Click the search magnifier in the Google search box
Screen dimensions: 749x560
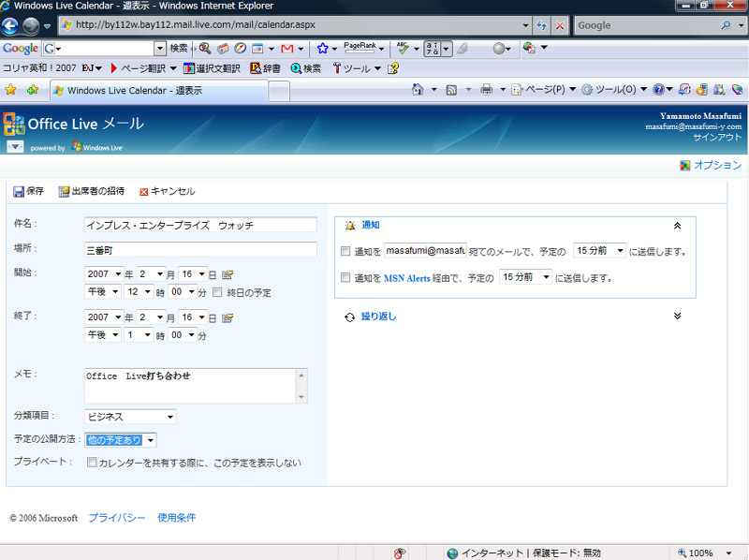tap(726, 25)
